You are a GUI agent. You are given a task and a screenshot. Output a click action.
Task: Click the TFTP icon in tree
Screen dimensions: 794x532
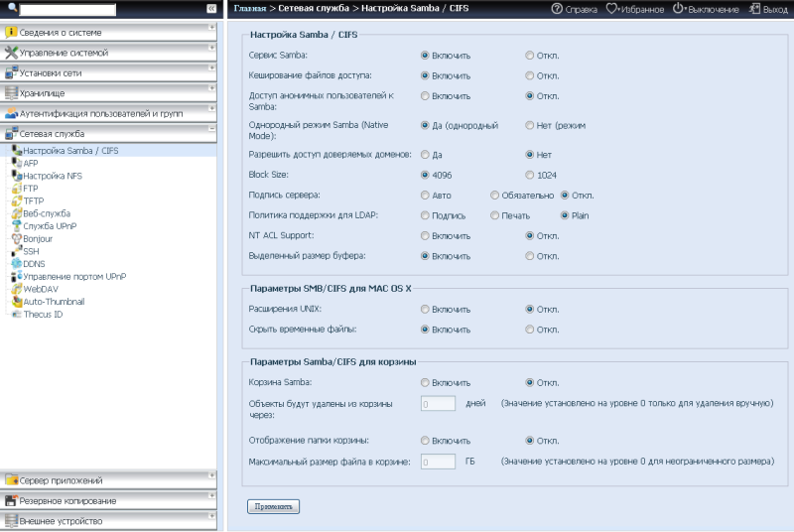pyautogui.click(x=17, y=200)
